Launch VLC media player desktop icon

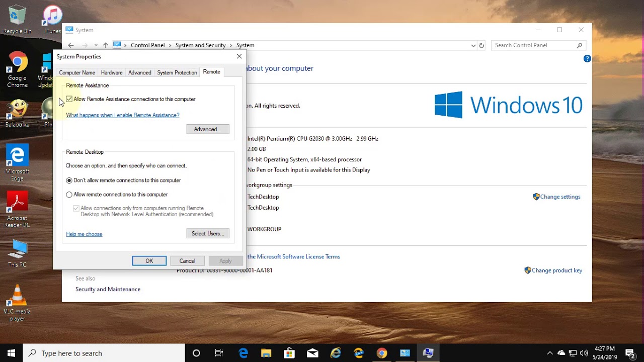click(17, 302)
